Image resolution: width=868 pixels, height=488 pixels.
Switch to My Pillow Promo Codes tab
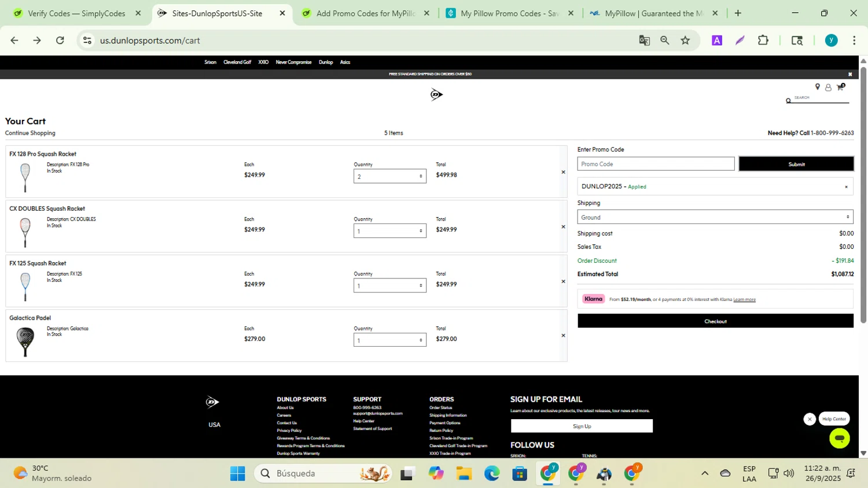click(x=510, y=13)
